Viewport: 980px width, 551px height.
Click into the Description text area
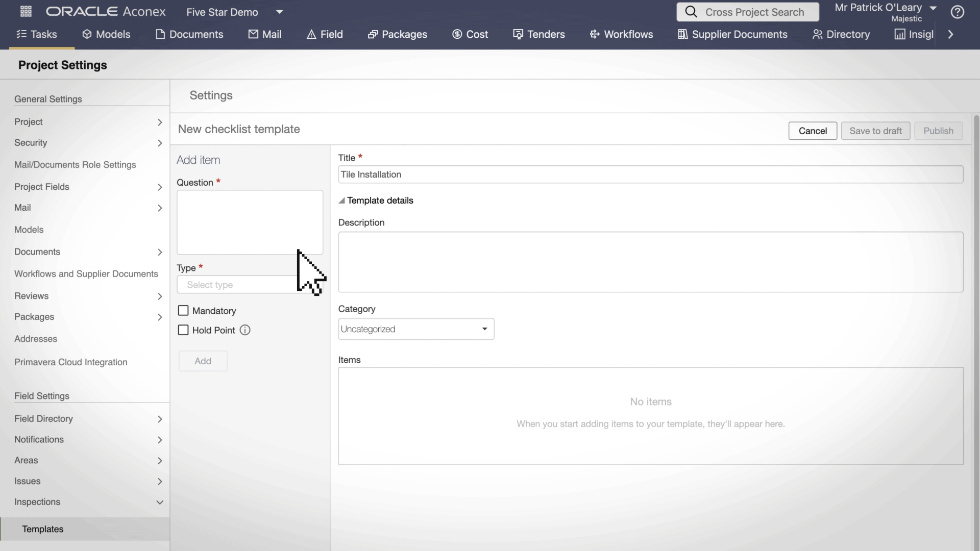click(650, 262)
